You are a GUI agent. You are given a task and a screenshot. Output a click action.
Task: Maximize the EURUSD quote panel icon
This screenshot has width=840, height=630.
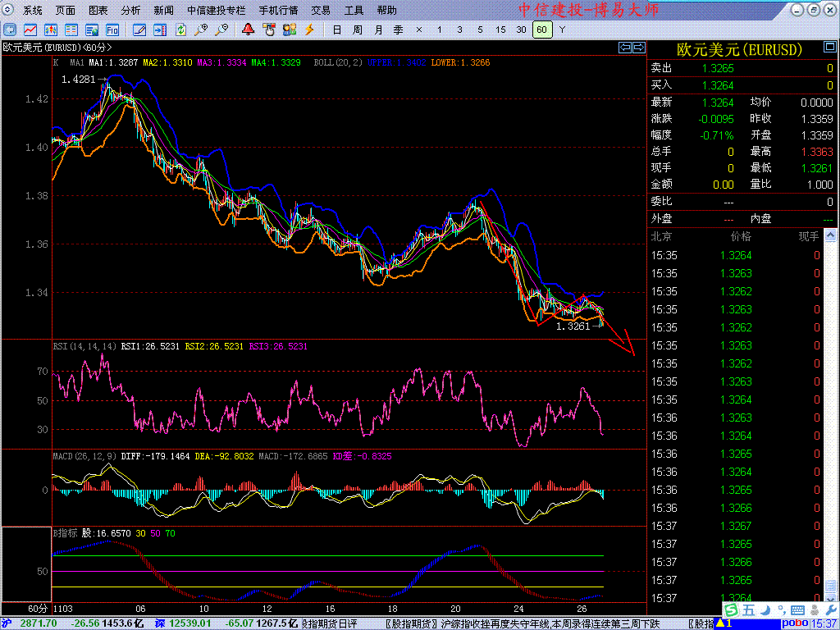[x=829, y=48]
